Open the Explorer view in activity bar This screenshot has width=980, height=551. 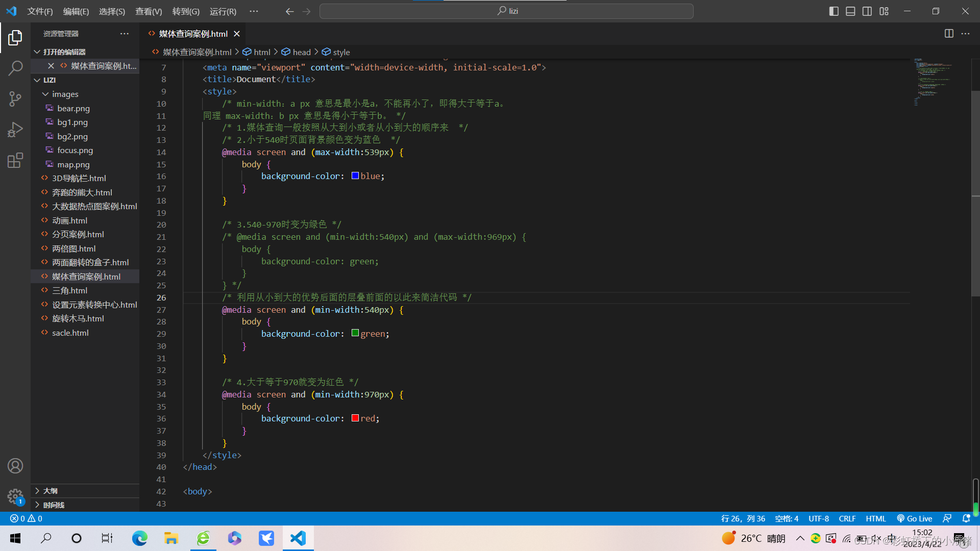(15, 37)
